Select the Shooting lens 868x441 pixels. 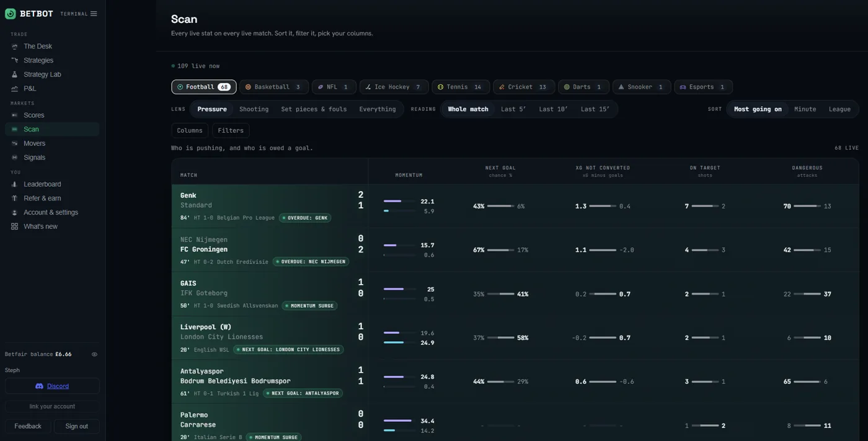254,109
